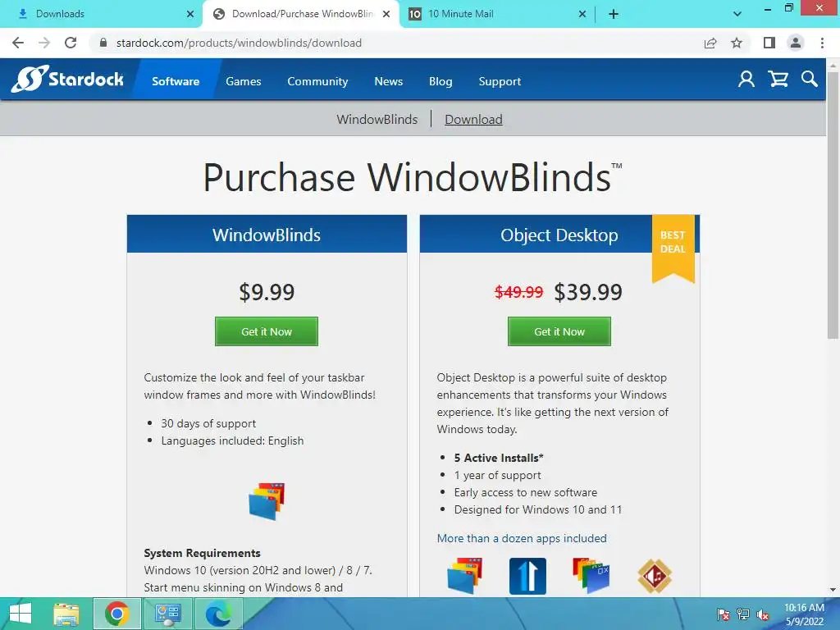Click the address bar URL field
Image resolution: width=840 pixels, height=630 pixels.
pyautogui.click(x=396, y=43)
